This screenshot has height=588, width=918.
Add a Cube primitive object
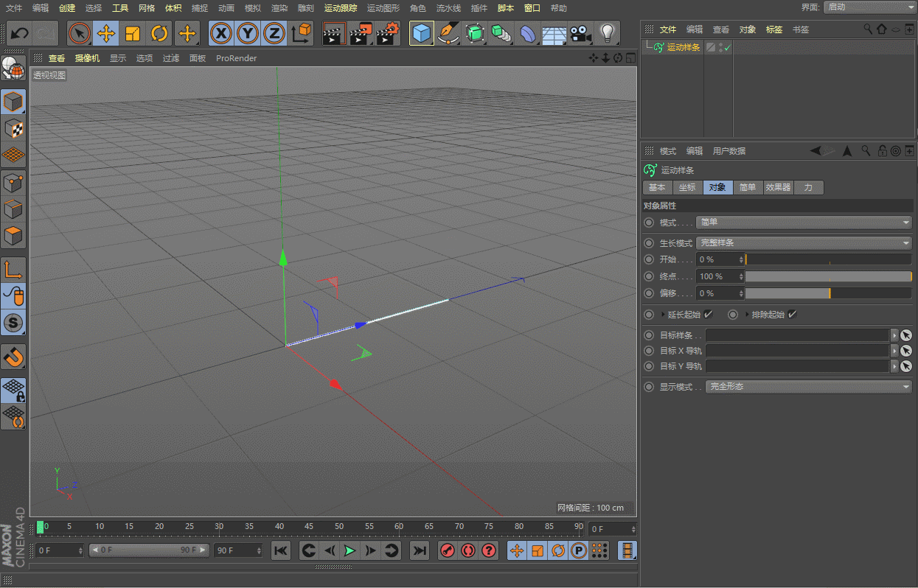pyautogui.click(x=421, y=33)
